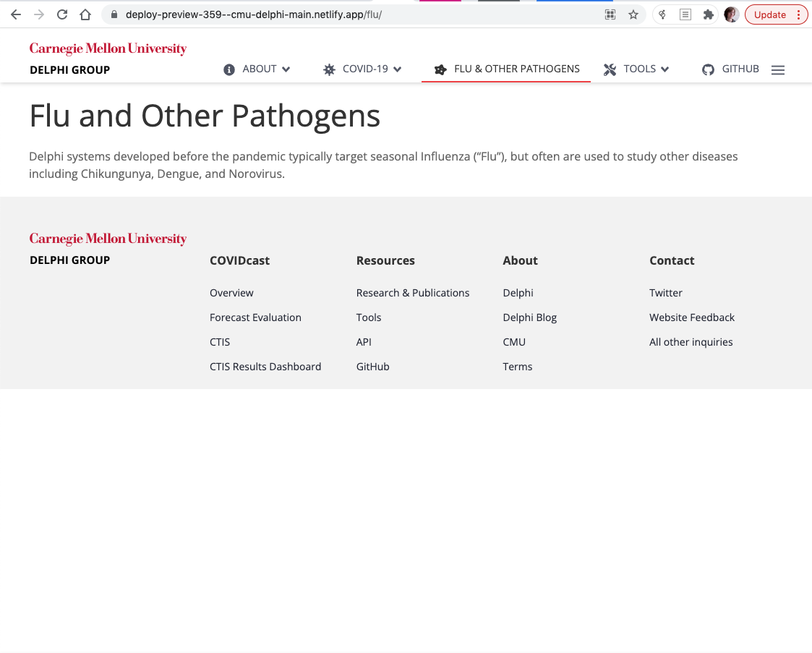
Task: Expand the ABOUT dropdown chevron
Action: (x=286, y=69)
